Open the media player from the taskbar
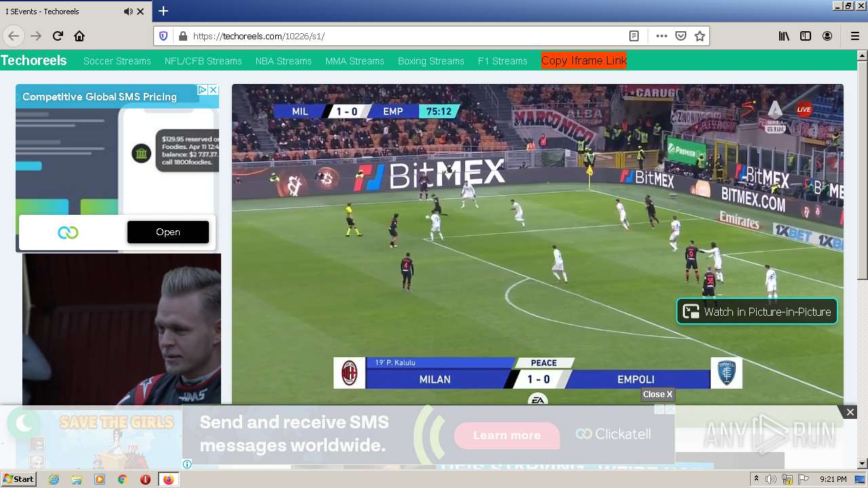This screenshot has height=488, width=868. 100,479
